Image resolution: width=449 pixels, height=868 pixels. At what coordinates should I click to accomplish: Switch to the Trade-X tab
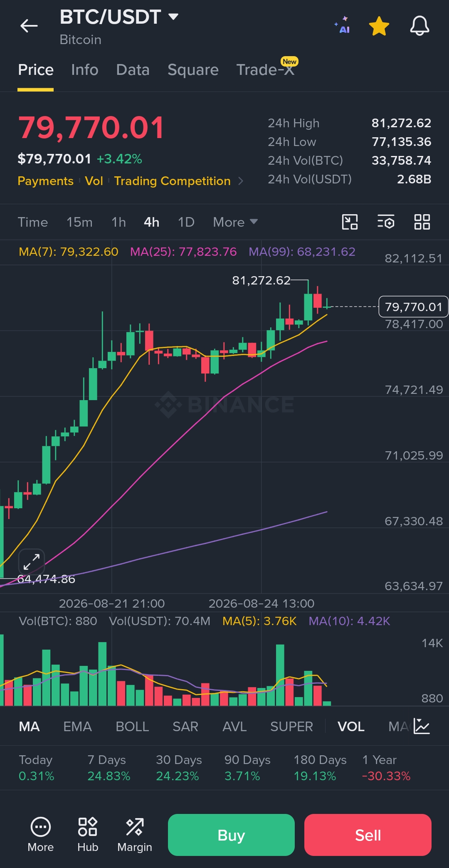click(266, 69)
